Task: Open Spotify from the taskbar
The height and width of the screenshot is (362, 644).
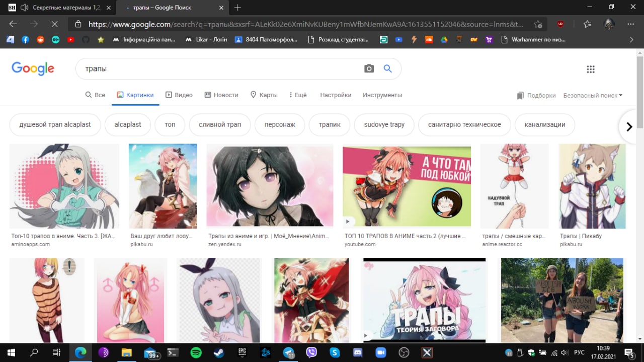Action: (196, 352)
